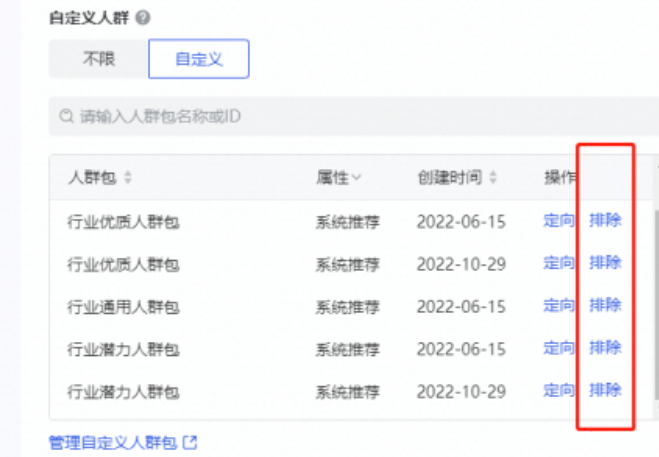659x457 pixels.
Task: Sort by 人群包 column arrows
Action: tap(128, 177)
